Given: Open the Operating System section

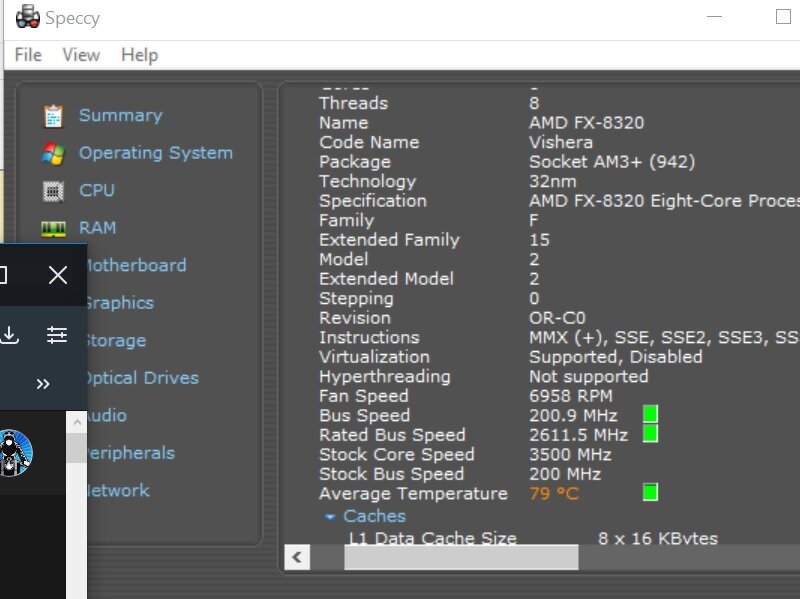Looking at the screenshot, I should click(156, 153).
